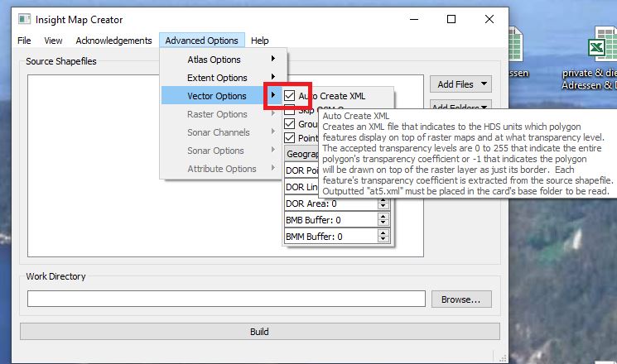This screenshot has width=617, height=364.
Task: Open the Advanced Options menu
Action: [201, 41]
